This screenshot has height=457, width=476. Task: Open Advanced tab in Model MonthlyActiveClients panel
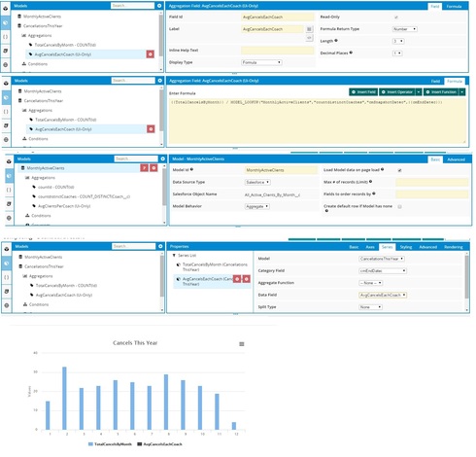[x=456, y=159]
